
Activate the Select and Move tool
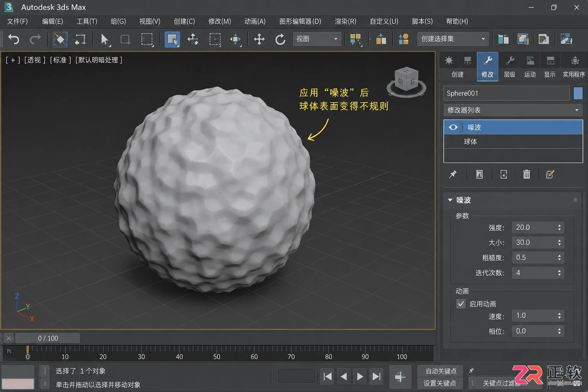[259, 39]
